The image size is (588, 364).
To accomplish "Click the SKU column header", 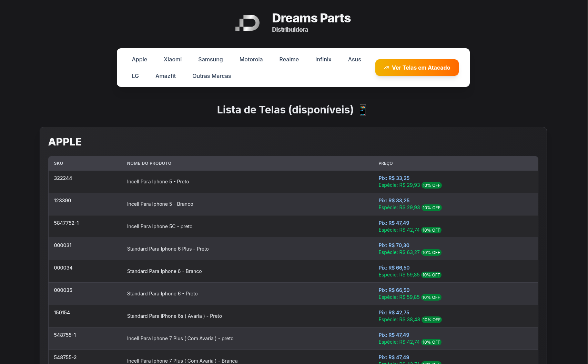I will (59, 163).
